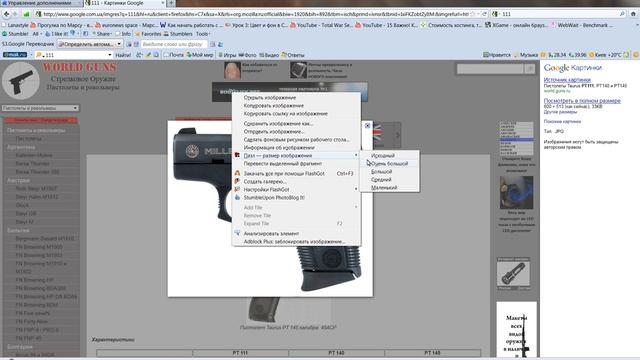Switch to 111 - Картинки Google tab
This screenshot has height=360, width=640.
(124, 3)
